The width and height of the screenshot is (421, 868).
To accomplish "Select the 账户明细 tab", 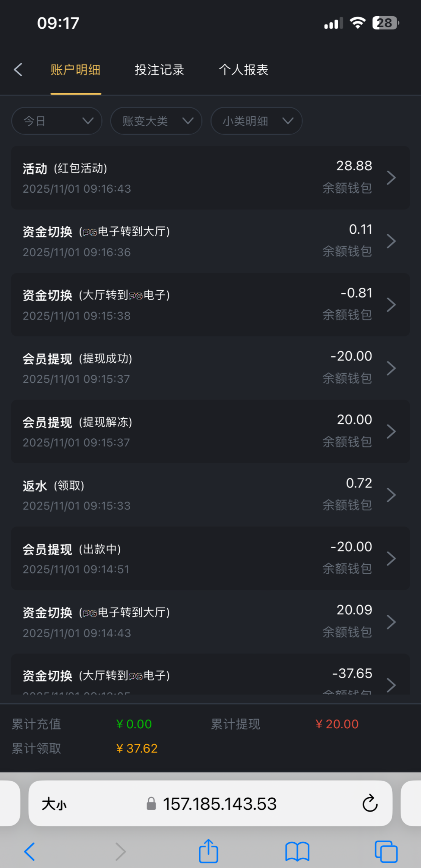I will point(76,70).
